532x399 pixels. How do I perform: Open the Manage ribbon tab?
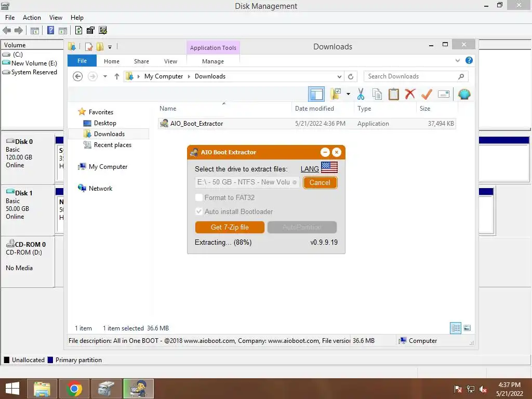coord(213,61)
